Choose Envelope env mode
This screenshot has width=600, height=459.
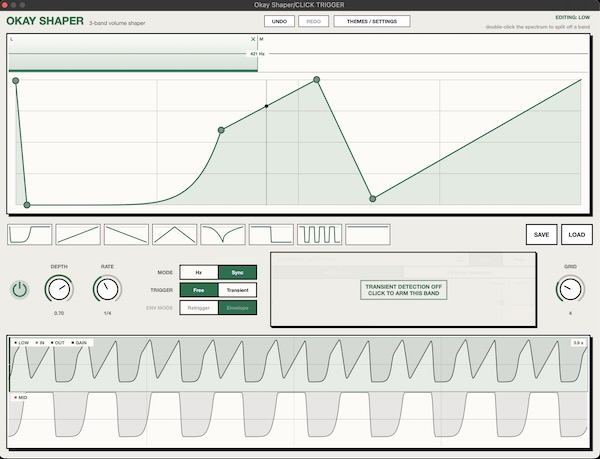point(237,308)
